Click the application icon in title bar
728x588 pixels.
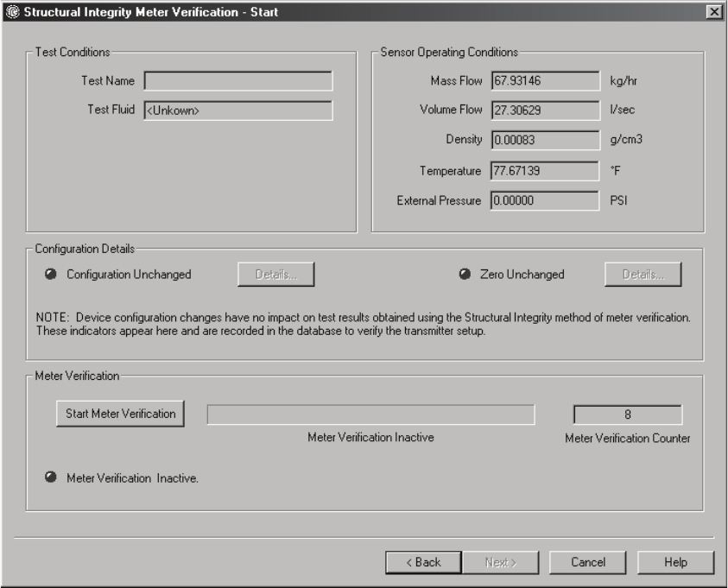pos(10,9)
